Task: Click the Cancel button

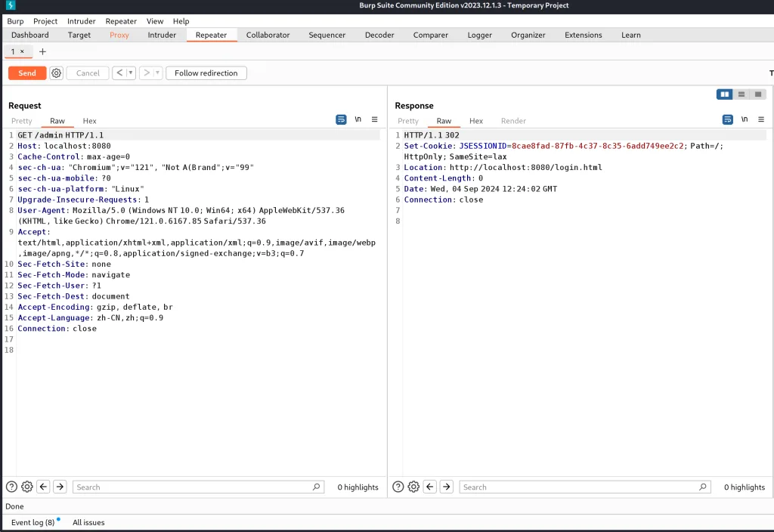Action: [x=88, y=73]
